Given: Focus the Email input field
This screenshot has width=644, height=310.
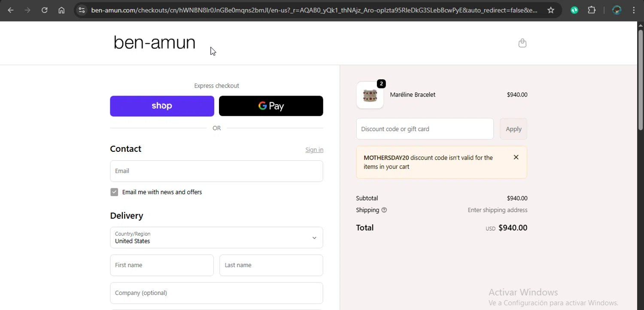Looking at the screenshot, I should click(x=216, y=171).
